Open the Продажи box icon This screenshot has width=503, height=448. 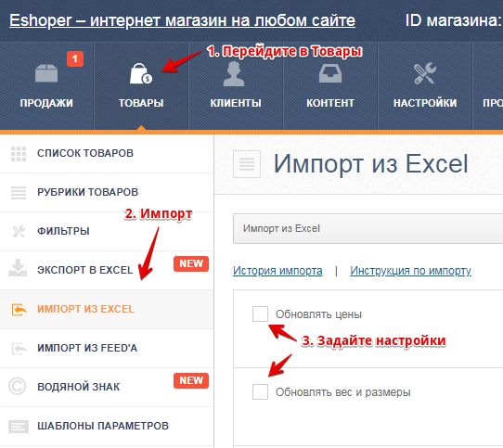click(x=46, y=73)
